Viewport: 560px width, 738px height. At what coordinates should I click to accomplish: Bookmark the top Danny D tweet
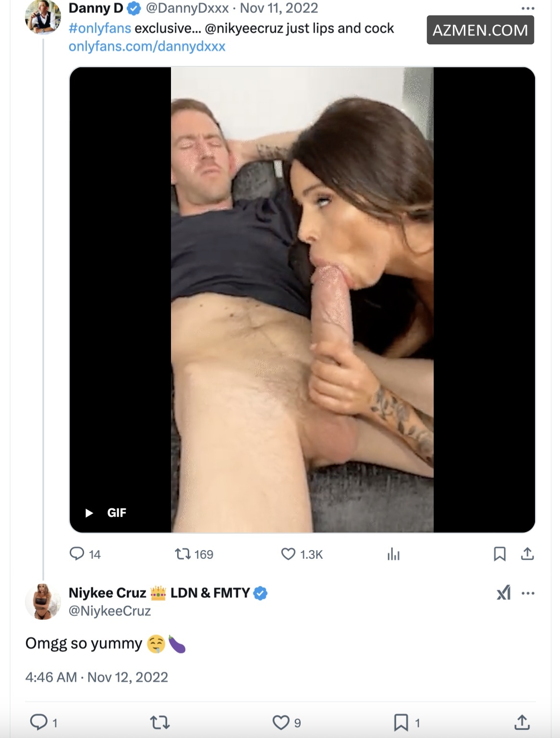499,554
